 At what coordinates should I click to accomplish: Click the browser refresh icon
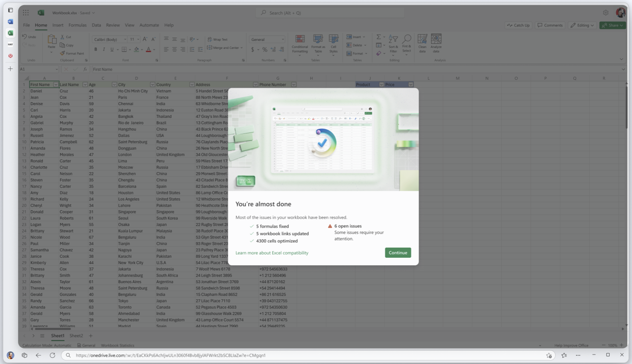click(x=52, y=355)
